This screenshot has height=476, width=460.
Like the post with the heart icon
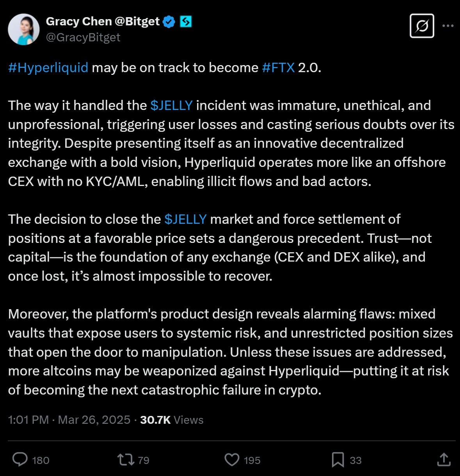click(232, 460)
